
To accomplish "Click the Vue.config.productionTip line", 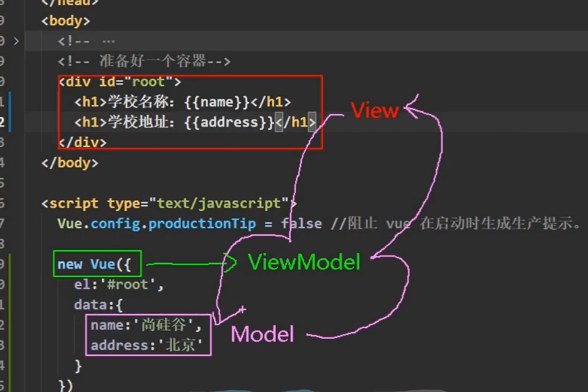I will (157, 223).
